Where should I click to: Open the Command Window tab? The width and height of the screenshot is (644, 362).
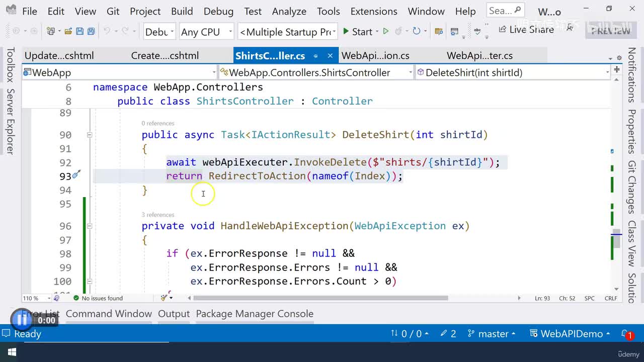(x=109, y=314)
